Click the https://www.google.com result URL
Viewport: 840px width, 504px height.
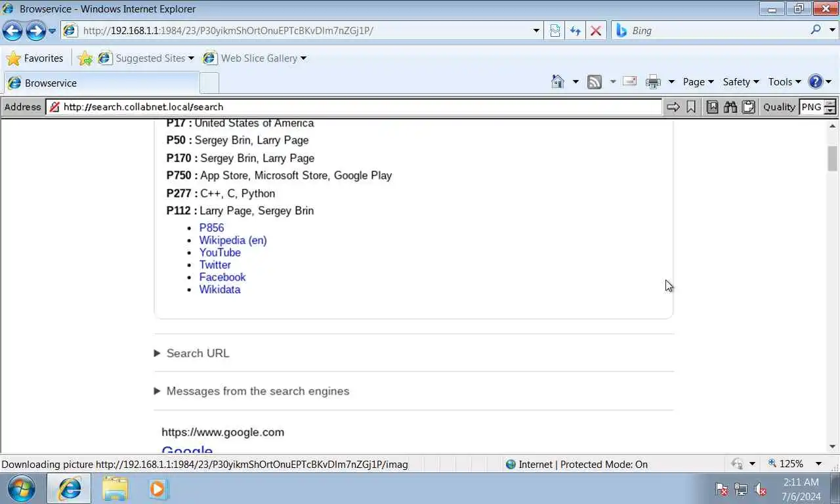click(x=223, y=432)
